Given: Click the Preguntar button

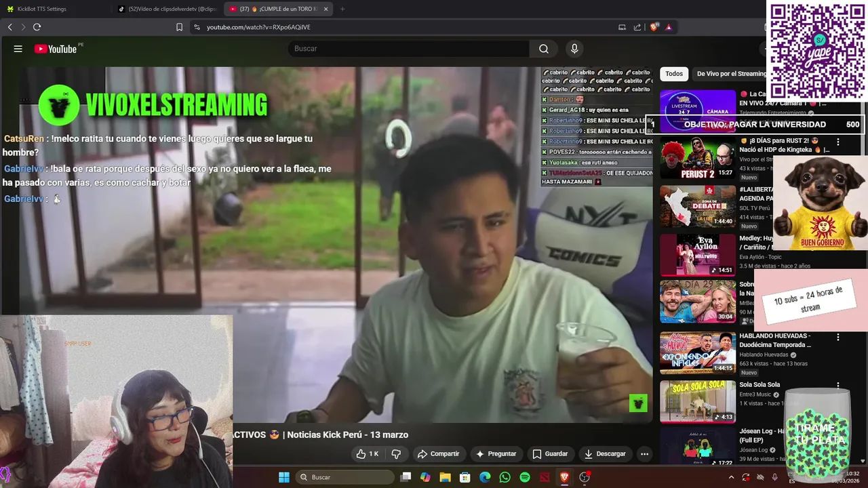Looking at the screenshot, I should coord(496,454).
